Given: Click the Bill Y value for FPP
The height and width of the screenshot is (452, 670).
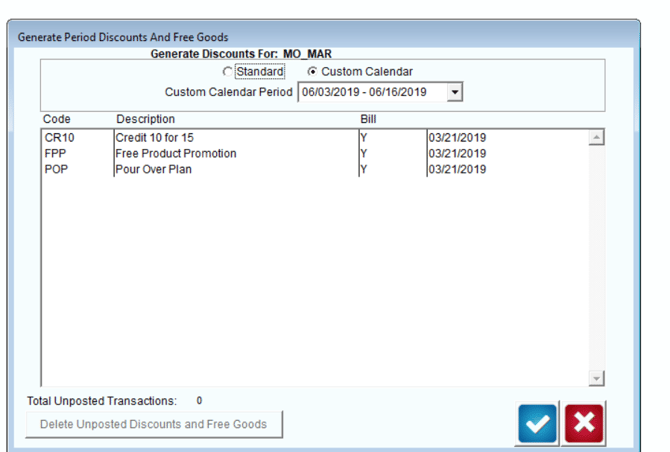Looking at the screenshot, I should click(x=364, y=153).
